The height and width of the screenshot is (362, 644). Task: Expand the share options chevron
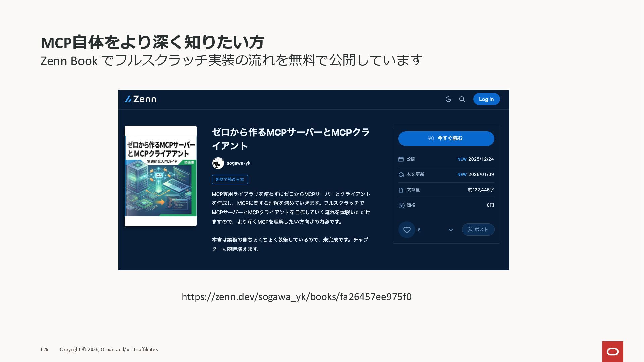[x=451, y=230]
